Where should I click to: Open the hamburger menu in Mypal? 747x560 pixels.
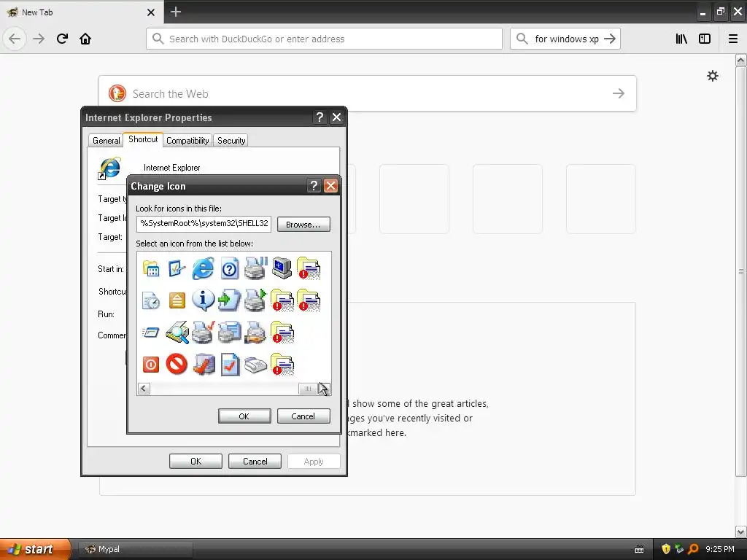(733, 39)
